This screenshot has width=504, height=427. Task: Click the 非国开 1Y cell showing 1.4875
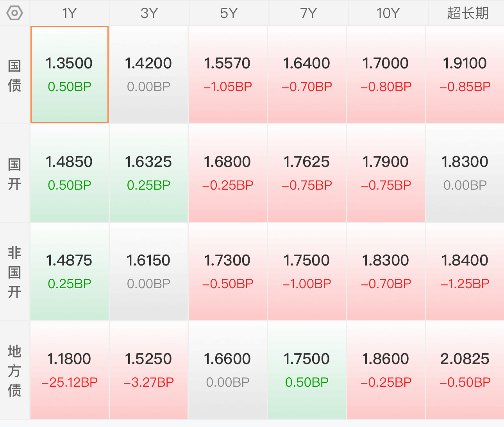click(70, 272)
